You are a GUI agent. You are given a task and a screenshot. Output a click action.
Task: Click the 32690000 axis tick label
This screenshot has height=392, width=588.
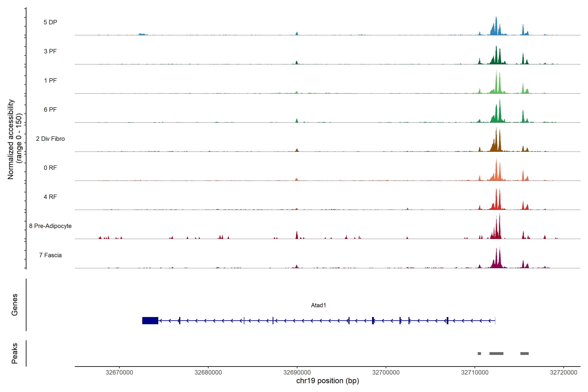297,373
